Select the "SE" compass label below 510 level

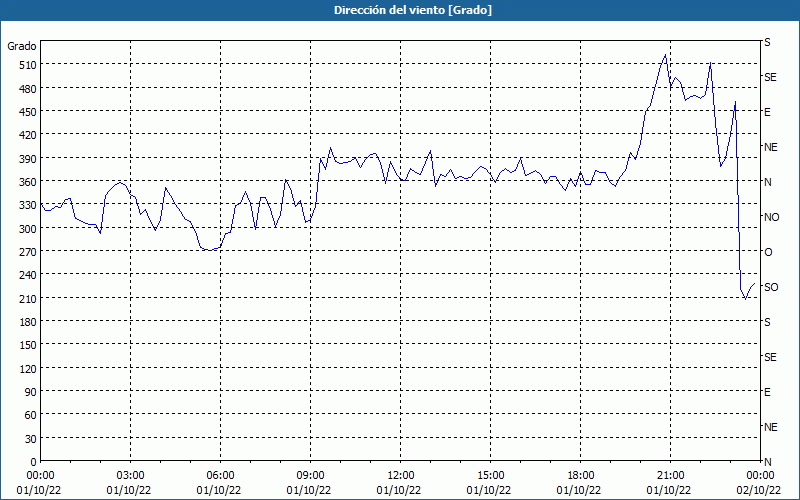[770, 77]
